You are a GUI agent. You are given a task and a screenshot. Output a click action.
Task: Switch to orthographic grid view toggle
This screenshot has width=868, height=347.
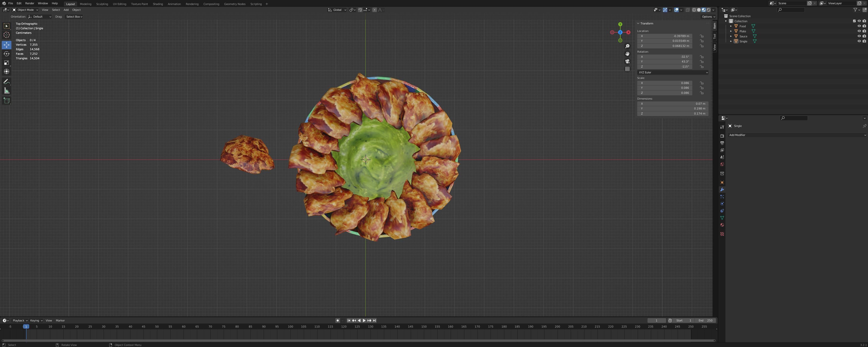(627, 69)
